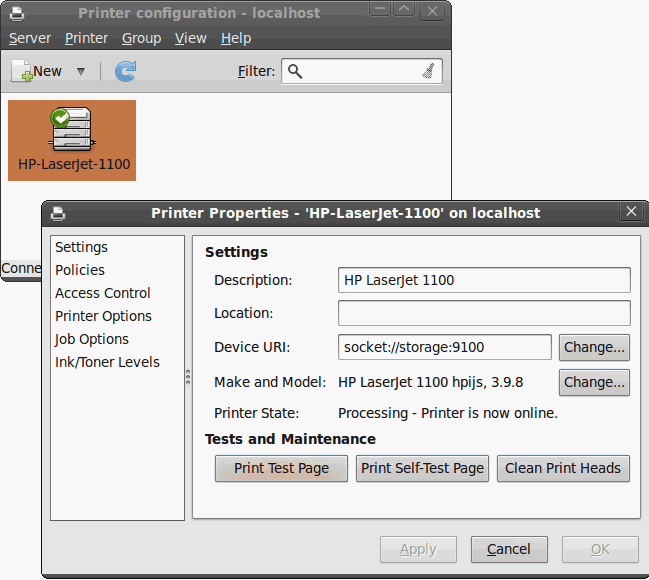This screenshot has height=580, width=649.
Task: Open the dropdown arrow beside New
Action: (81, 72)
